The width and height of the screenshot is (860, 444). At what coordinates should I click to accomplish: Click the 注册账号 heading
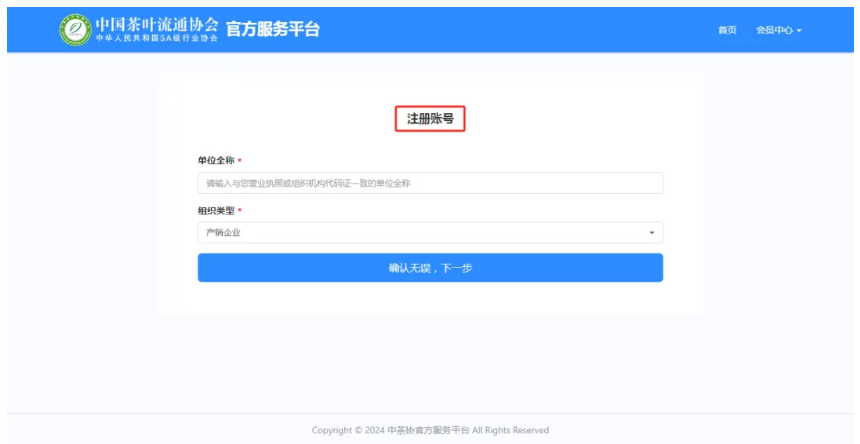coord(430,119)
